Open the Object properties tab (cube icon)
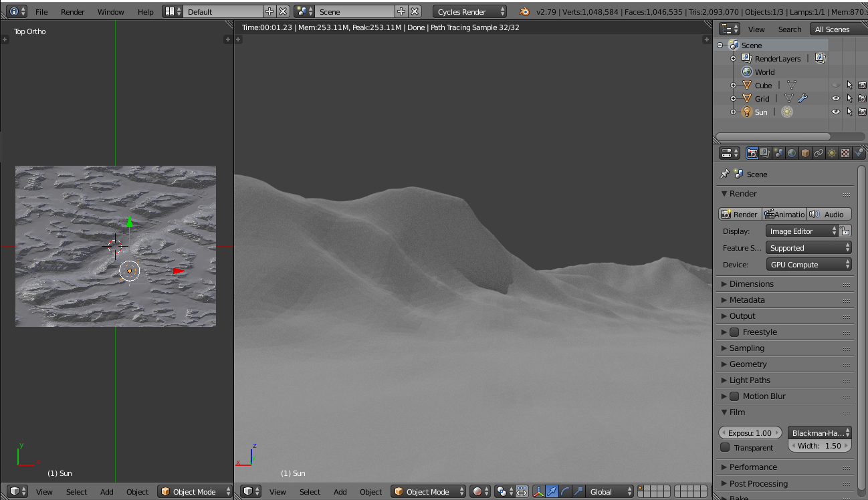The height and width of the screenshot is (500, 868). click(x=805, y=153)
